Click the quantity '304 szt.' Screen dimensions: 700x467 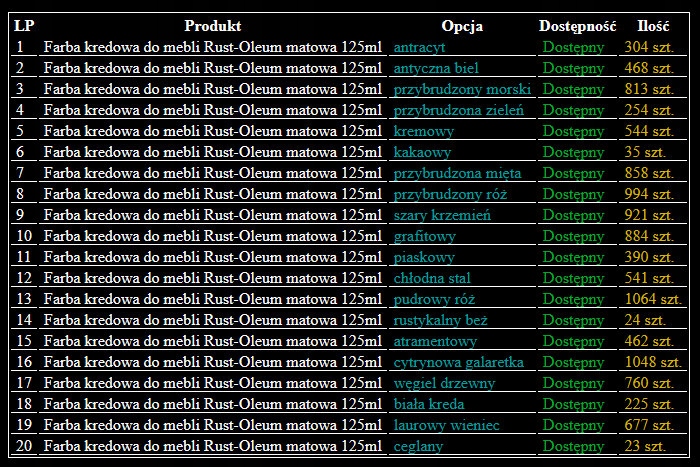[649, 47]
